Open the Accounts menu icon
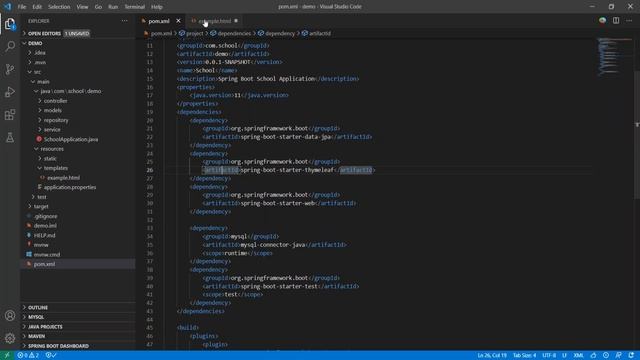Image resolution: width=640 pixels, height=360 pixels. (10, 316)
